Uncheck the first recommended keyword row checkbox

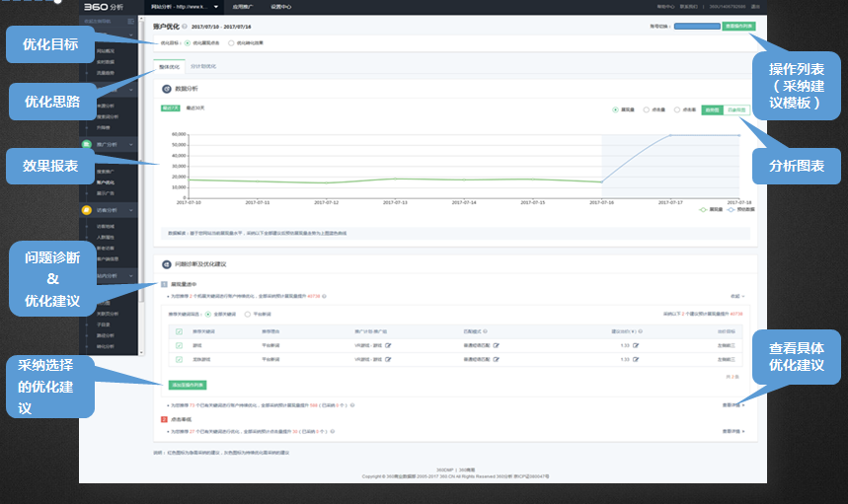[179, 346]
